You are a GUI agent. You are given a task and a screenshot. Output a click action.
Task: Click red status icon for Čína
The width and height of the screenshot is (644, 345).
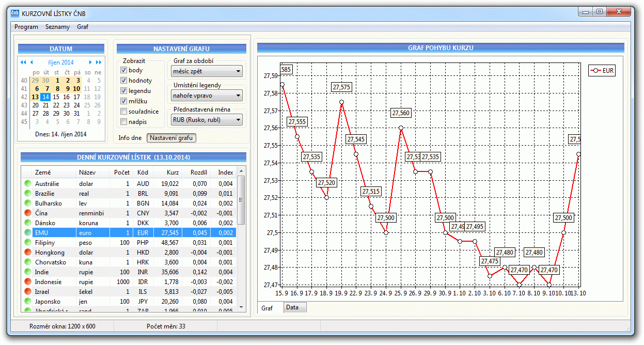coord(27,213)
